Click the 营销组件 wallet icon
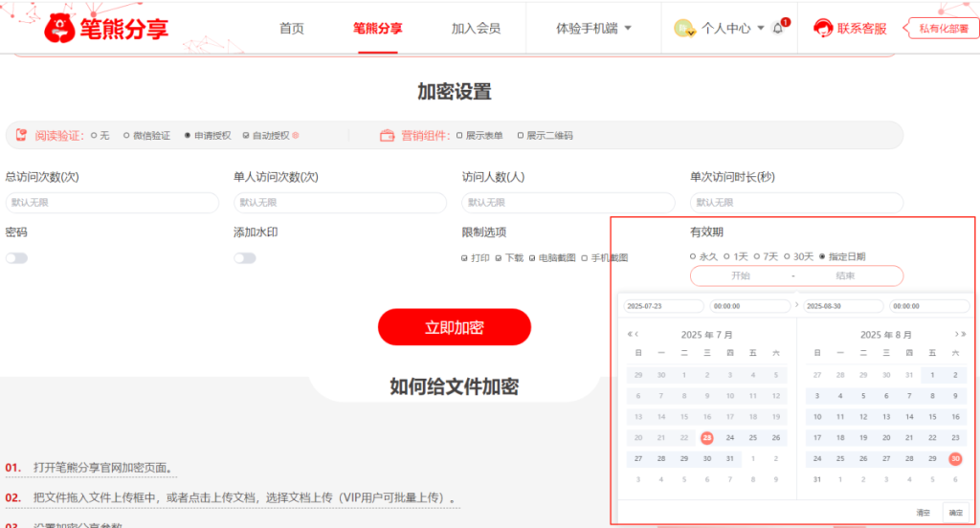 pyautogui.click(x=387, y=136)
